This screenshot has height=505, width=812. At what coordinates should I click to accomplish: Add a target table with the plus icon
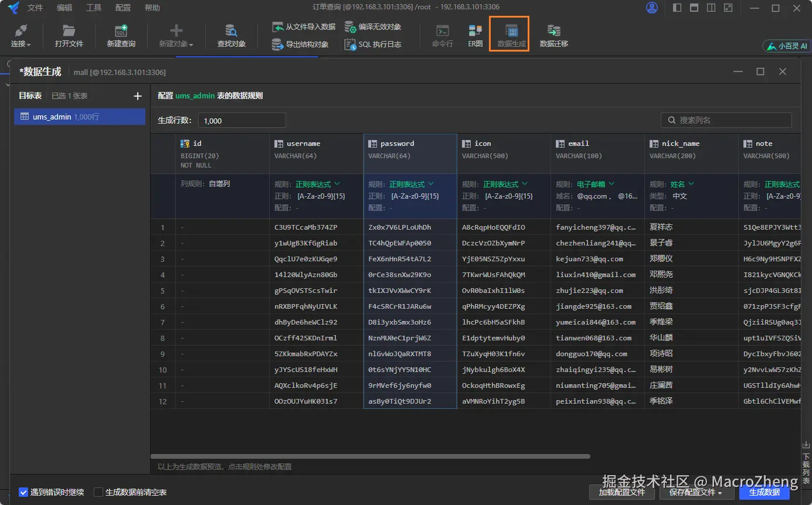(138, 96)
